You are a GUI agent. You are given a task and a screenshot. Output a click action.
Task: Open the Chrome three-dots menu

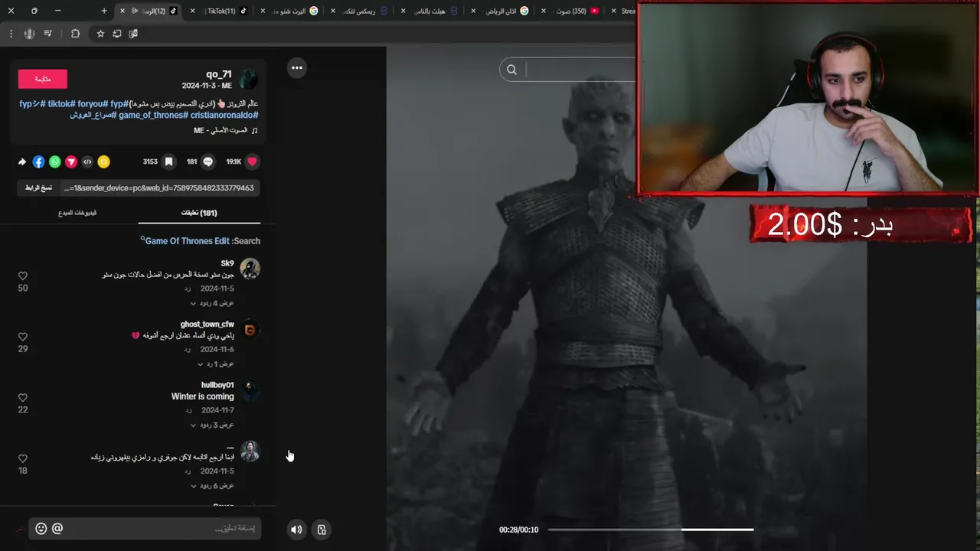11,34
